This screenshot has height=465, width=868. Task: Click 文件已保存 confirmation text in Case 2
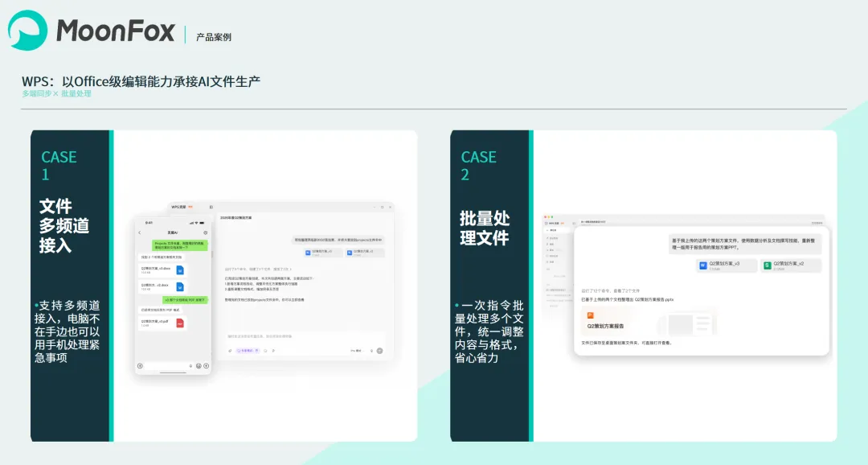click(x=627, y=343)
